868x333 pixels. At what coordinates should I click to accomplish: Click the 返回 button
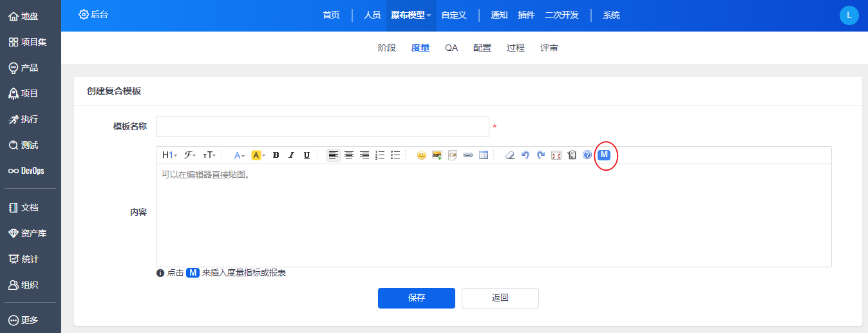[500, 298]
